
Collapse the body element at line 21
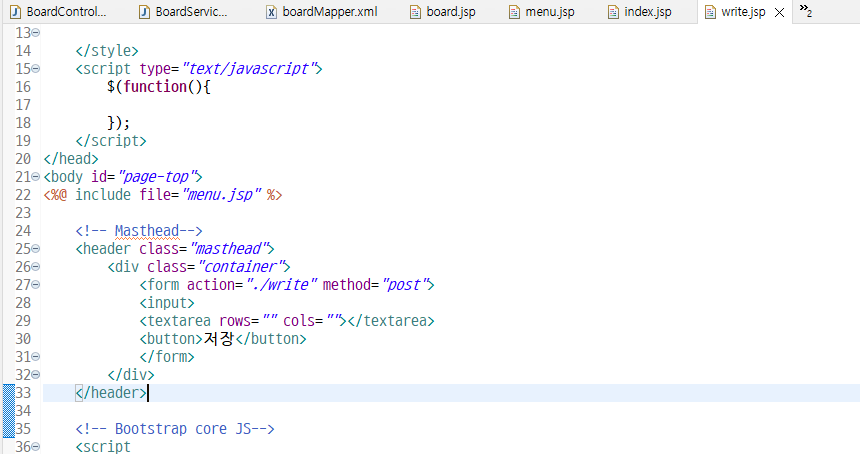point(36,177)
